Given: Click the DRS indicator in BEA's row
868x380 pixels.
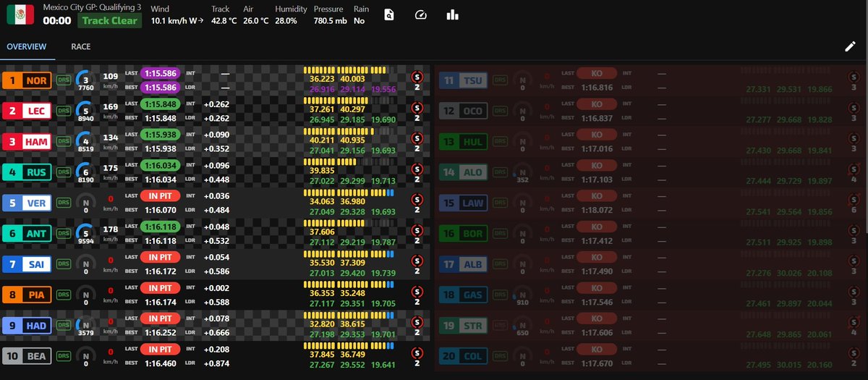Looking at the screenshot, I should [x=65, y=356].
